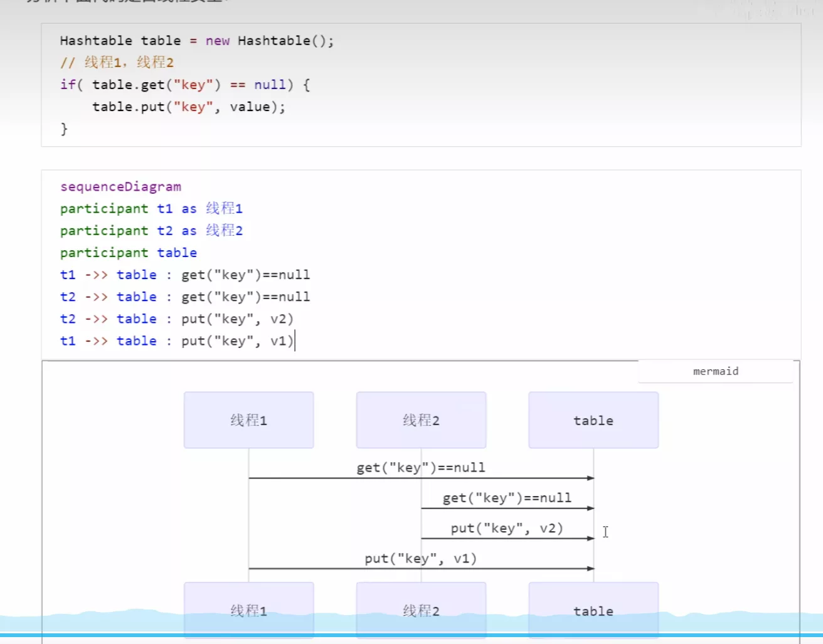This screenshot has width=823, height=644.
Task: Click second get("key")==null label from 线程2
Action: tap(507, 498)
